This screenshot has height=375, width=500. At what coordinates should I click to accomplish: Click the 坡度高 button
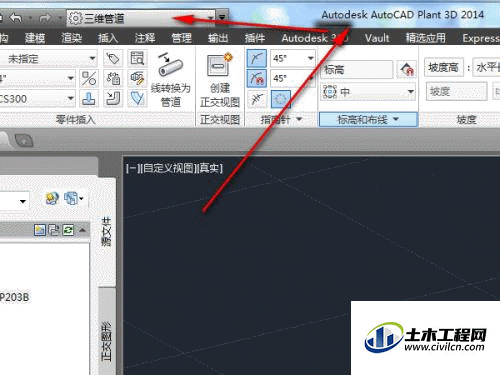pos(443,68)
